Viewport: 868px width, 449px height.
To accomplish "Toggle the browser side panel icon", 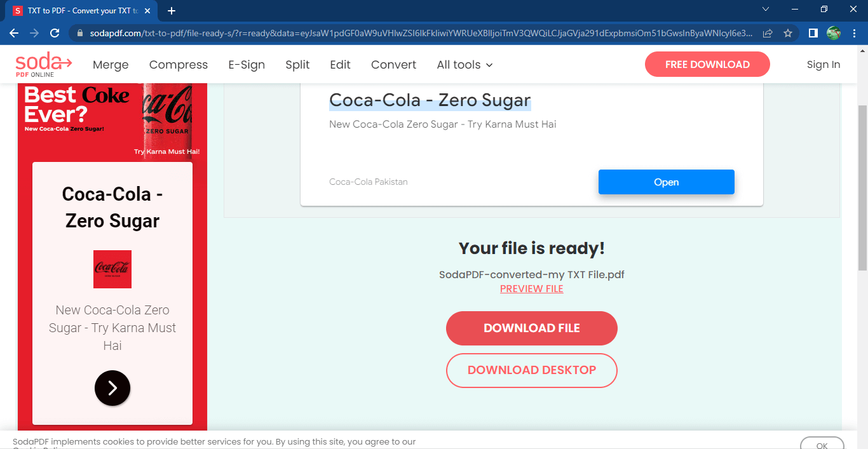I will coord(813,33).
